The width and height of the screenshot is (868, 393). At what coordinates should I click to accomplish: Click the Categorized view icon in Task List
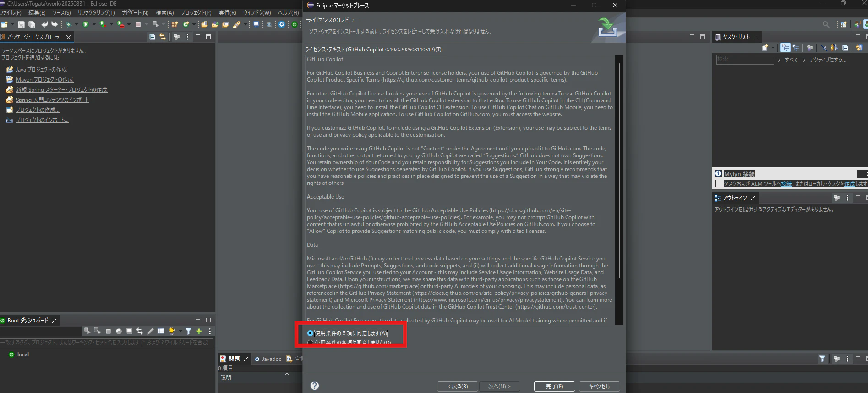coord(786,48)
